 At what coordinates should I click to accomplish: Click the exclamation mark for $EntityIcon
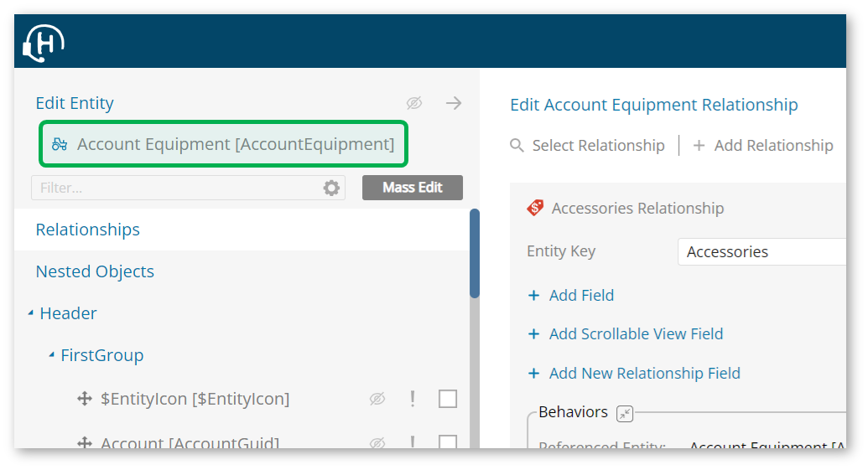tap(413, 399)
